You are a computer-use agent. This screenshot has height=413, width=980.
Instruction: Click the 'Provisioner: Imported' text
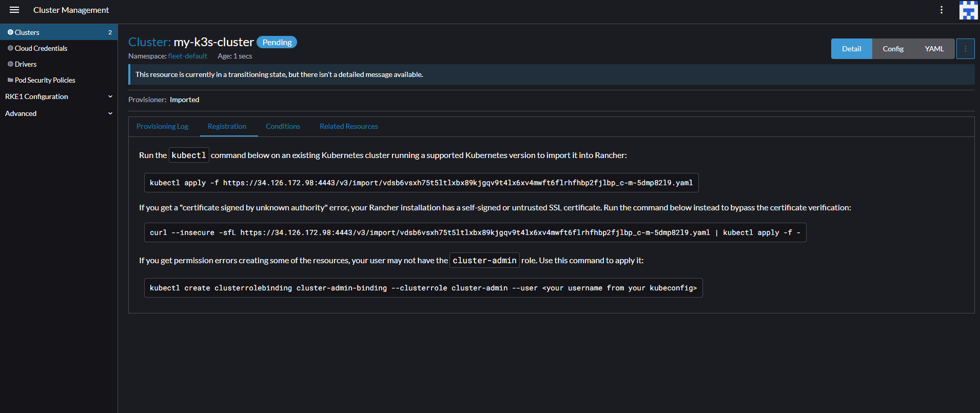(x=164, y=100)
